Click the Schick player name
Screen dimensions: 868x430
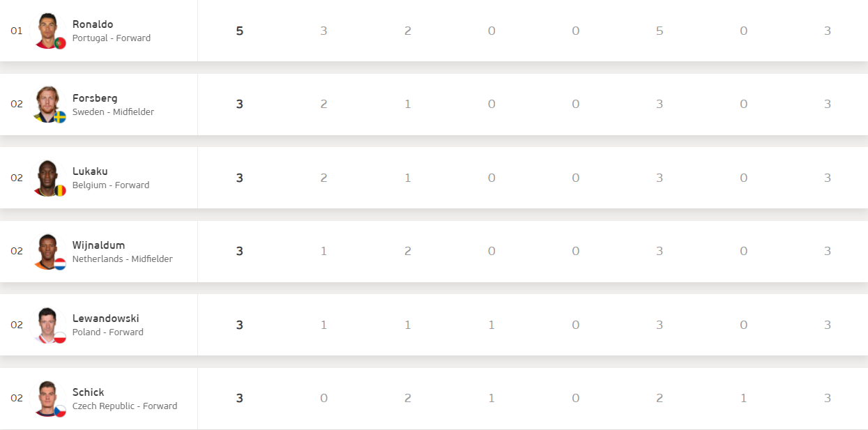click(88, 392)
